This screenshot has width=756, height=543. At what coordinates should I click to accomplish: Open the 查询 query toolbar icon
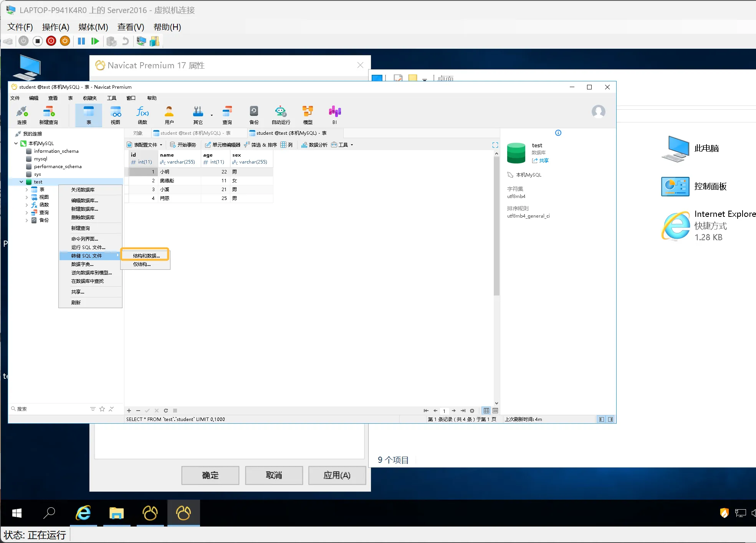(x=227, y=115)
